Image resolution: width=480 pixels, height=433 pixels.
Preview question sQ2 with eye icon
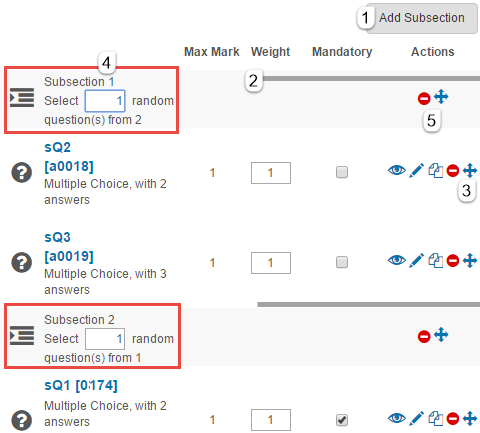(397, 170)
